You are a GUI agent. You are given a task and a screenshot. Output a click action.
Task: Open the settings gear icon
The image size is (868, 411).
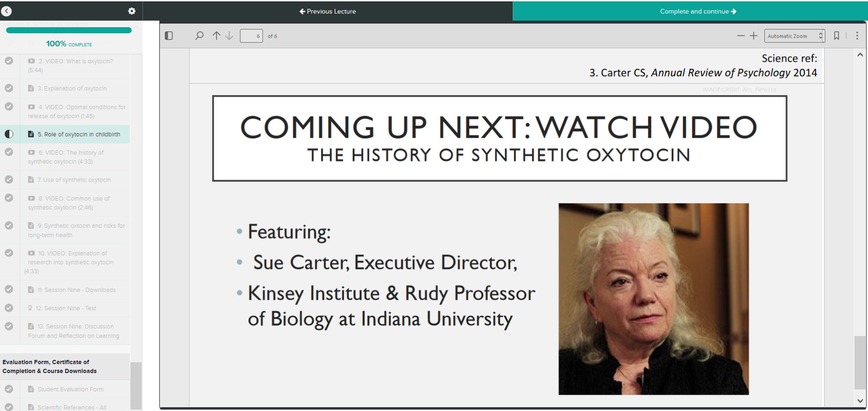[x=132, y=11]
